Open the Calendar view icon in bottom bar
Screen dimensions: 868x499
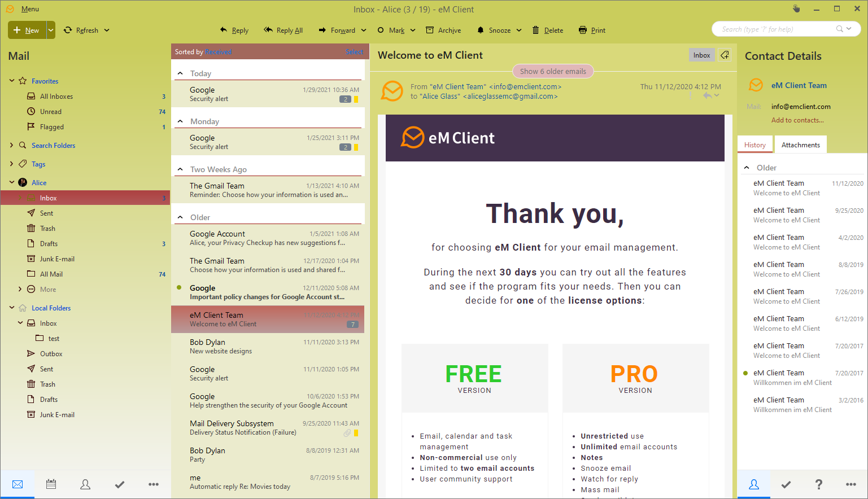pyautogui.click(x=51, y=484)
